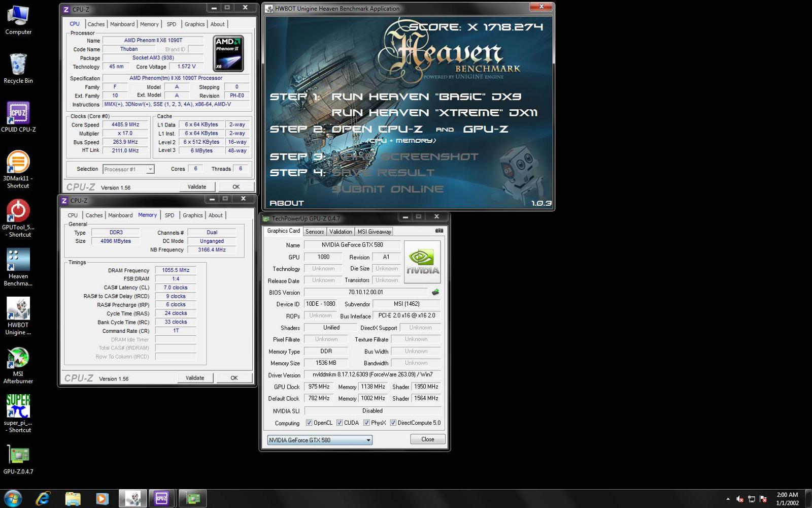Screen dimensions: 812x508
Task: Toggle the OpenCL checkbox in GPU-Z
Action: [x=309, y=423]
